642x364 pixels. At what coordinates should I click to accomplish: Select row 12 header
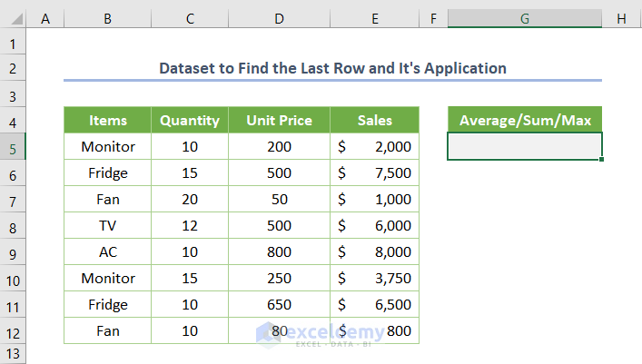click(14, 331)
